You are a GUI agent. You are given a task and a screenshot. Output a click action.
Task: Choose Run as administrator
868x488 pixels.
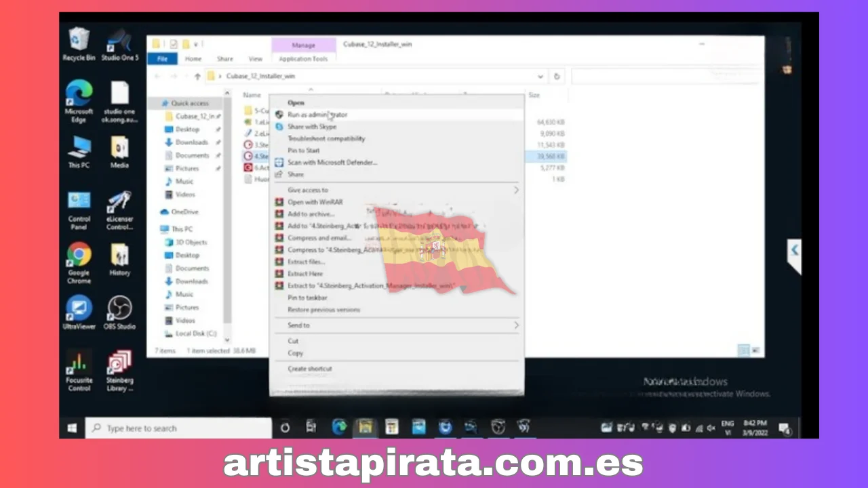[397, 115]
